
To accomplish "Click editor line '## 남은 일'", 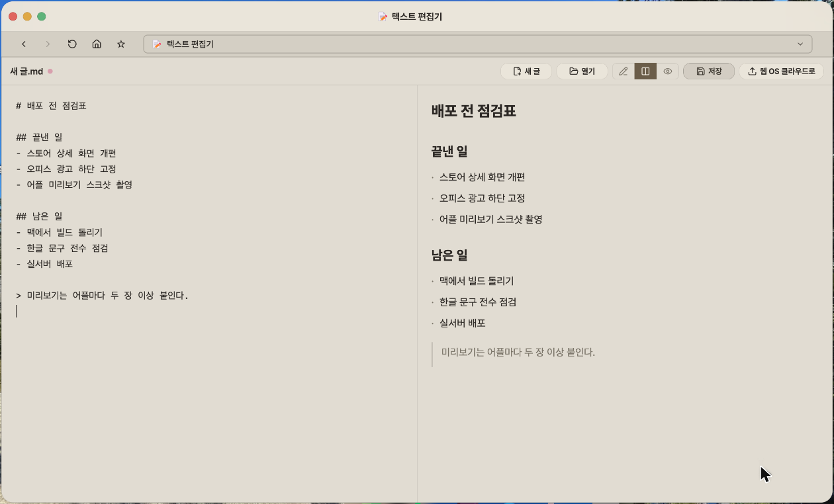I will tap(39, 216).
